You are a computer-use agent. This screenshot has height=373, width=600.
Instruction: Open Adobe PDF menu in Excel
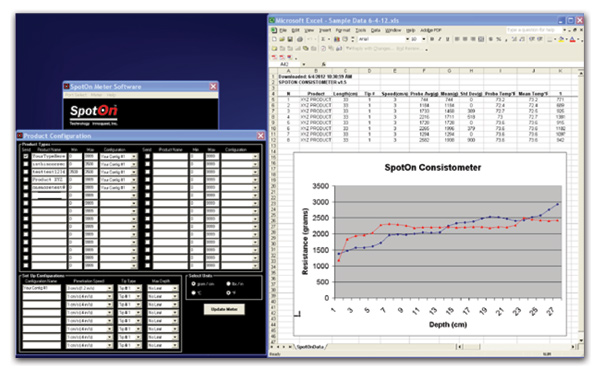click(431, 30)
